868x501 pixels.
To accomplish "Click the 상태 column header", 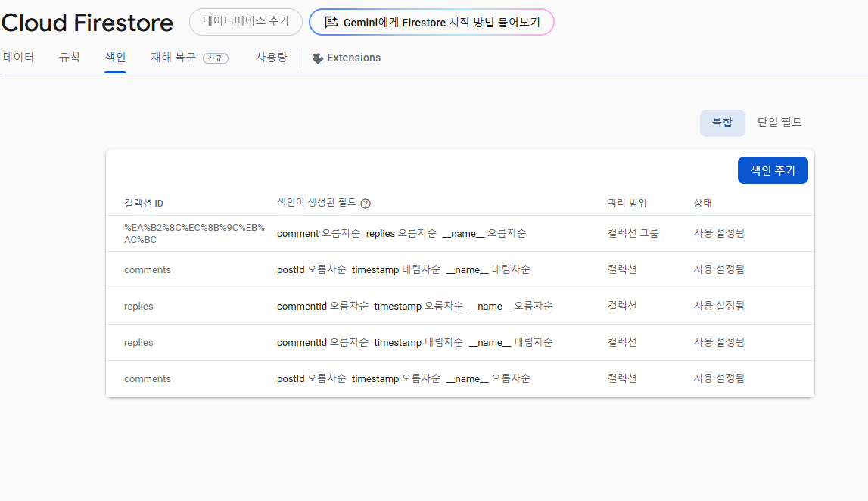I will (702, 203).
